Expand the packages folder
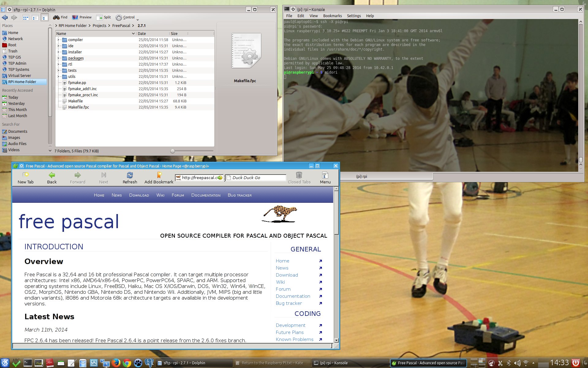This screenshot has height=368, width=588. [58, 58]
